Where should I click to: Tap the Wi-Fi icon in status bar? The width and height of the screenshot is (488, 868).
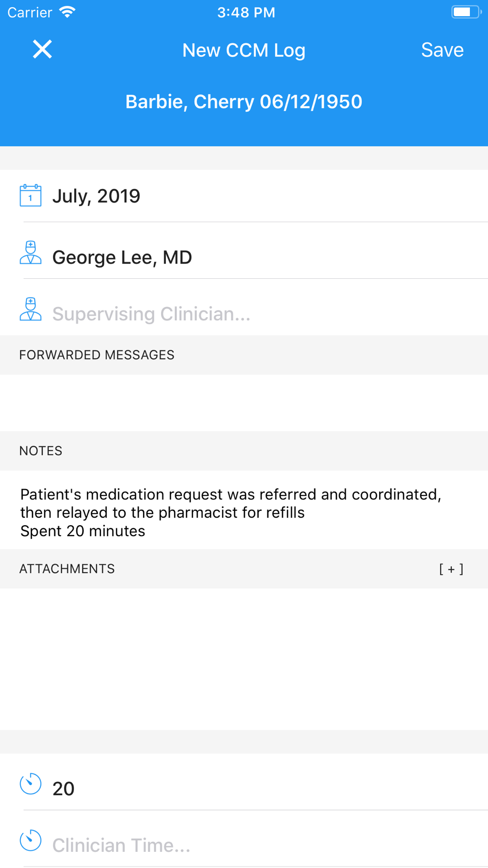point(67,12)
